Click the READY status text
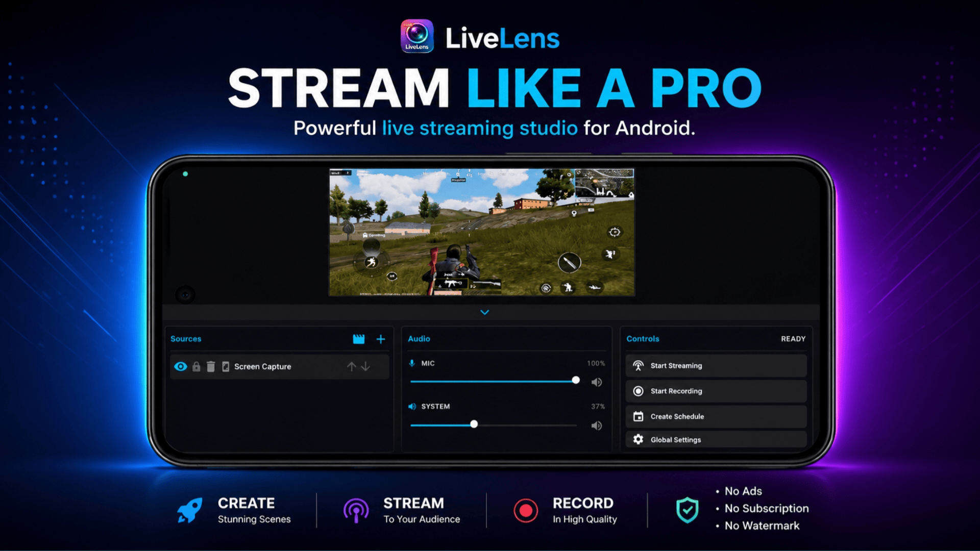 793,339
